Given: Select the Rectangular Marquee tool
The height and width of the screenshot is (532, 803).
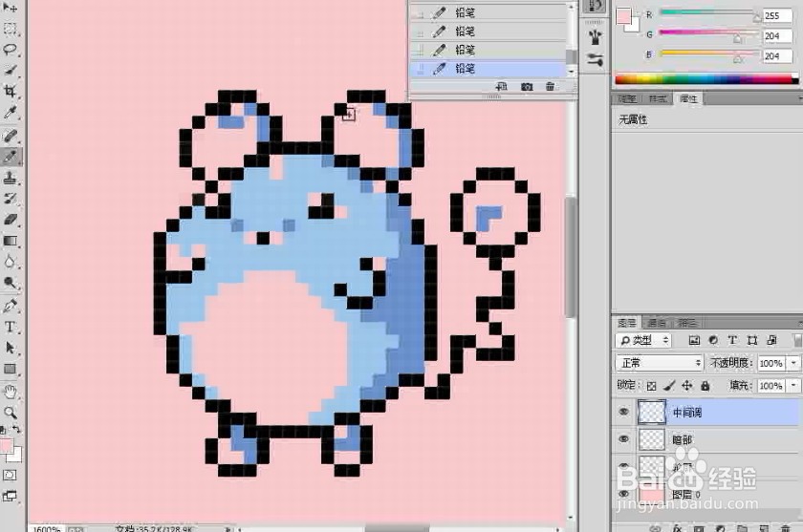Looking at the screenshot, I should (x=11, y=29).
